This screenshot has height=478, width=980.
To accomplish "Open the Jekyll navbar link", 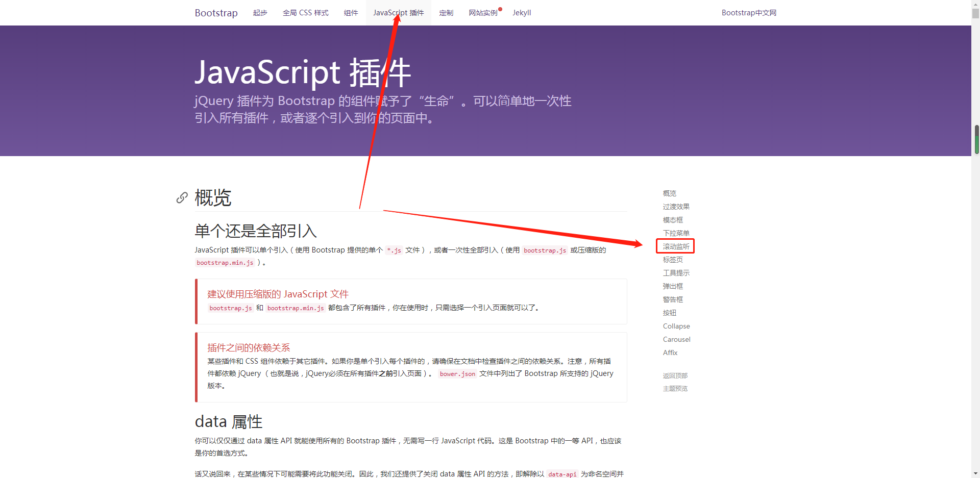I will [x=522, y=13].
